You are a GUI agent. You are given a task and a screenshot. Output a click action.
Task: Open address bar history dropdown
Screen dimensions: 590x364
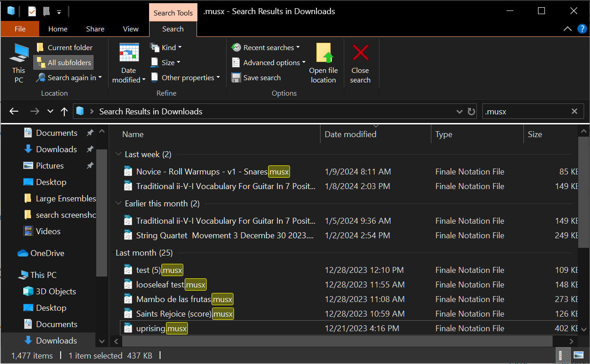tap(460, 112)
